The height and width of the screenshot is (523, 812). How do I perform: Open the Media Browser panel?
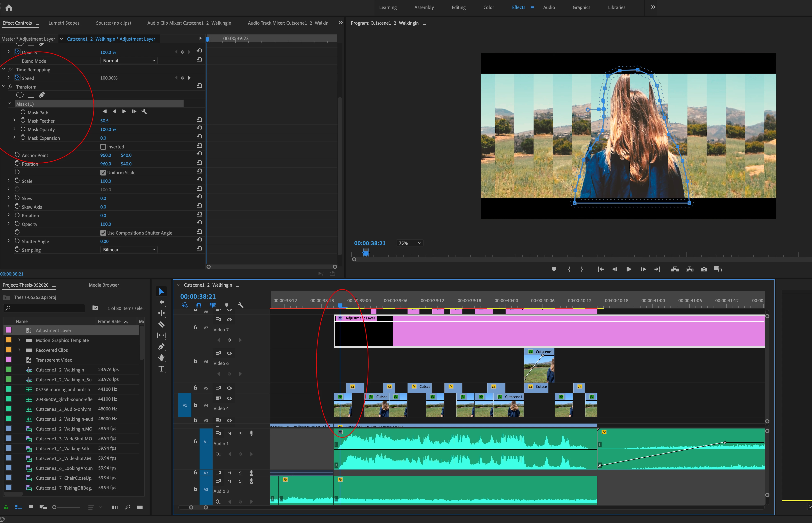(x=104, y=285)
